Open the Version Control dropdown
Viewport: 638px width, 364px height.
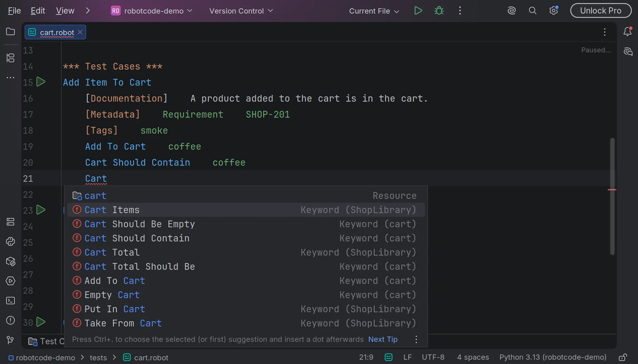click(241, 11)
